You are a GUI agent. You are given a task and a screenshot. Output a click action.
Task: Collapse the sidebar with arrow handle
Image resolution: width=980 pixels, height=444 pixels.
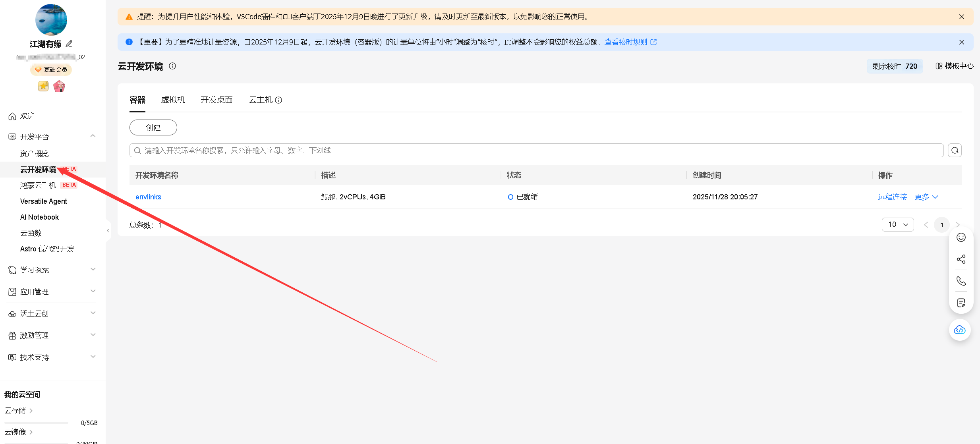point(108,231)
